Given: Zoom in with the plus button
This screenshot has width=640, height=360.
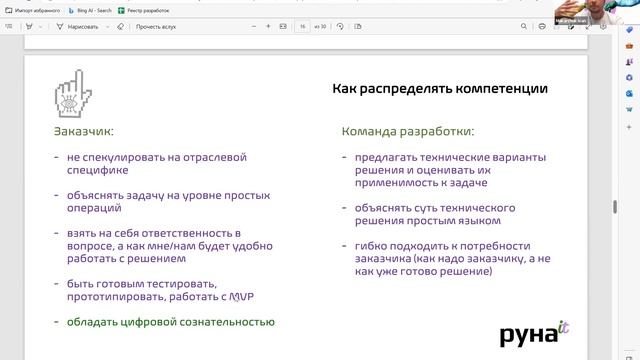Looking at the screenshot, I should point(268,27).
